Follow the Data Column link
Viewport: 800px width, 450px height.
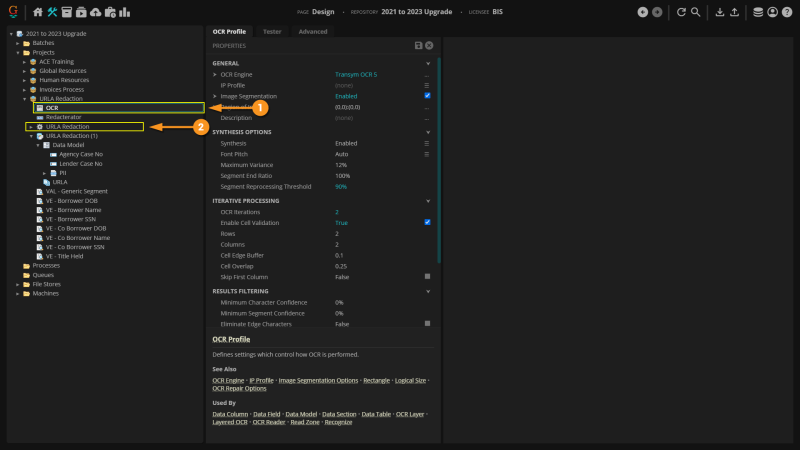pos(230,414)
